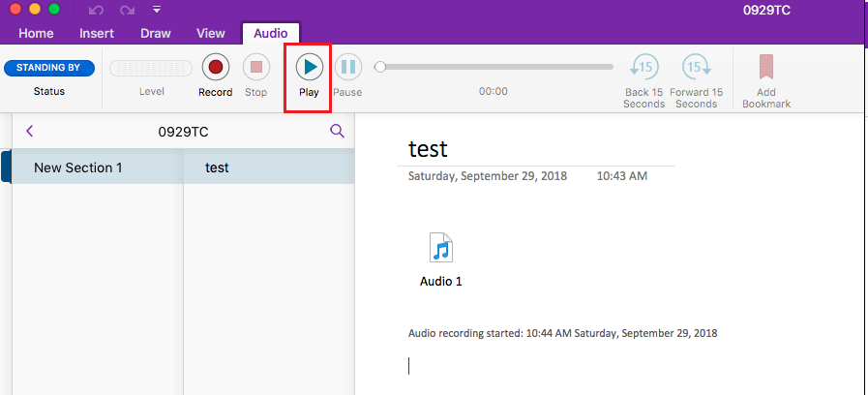Open the Insert ribbon tab
Viewport: 868px width, 395px height.
coord(97,33)
